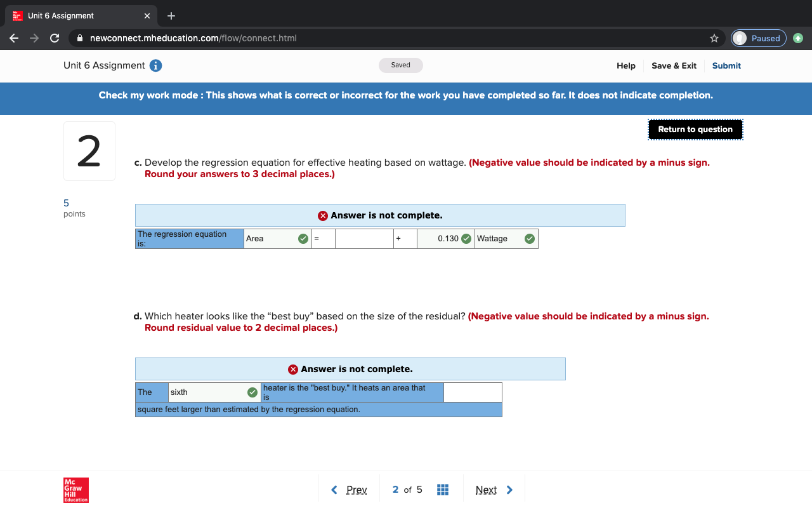This screenshot has height=508, width=812.
Task: Click the red X icon in part d
Action: point(293,369)
